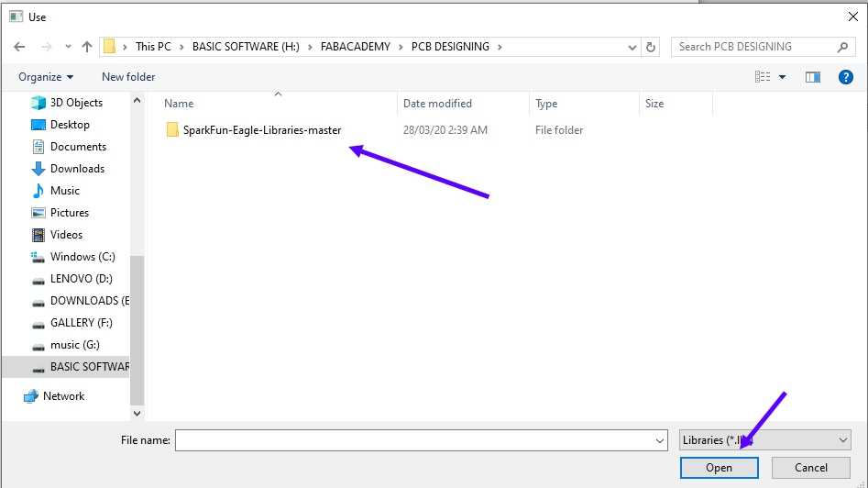Close the Use dialog window
The image size is (868, 488).
coord(853,17)
